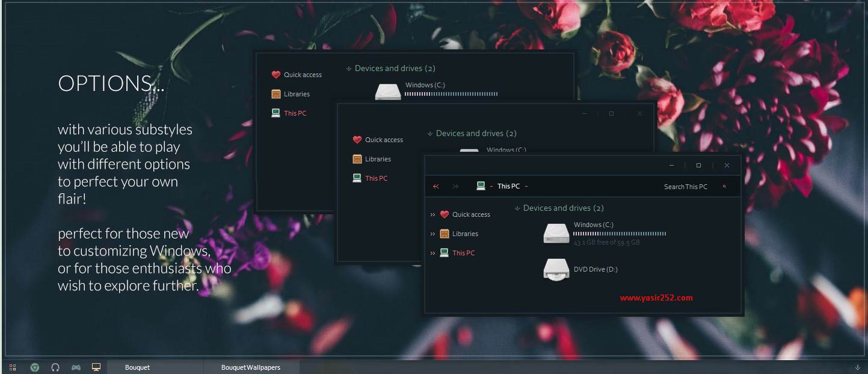Screen dimensions: 868x374
Task: Click the back navigation arrow
Action: pyautogui.click(x=436, y=186)
